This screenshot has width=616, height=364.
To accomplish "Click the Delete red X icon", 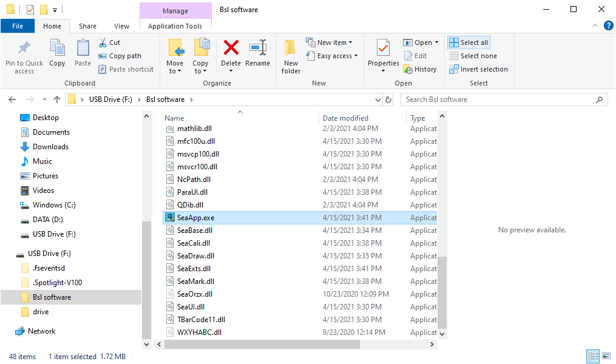I will coord(231,48).
